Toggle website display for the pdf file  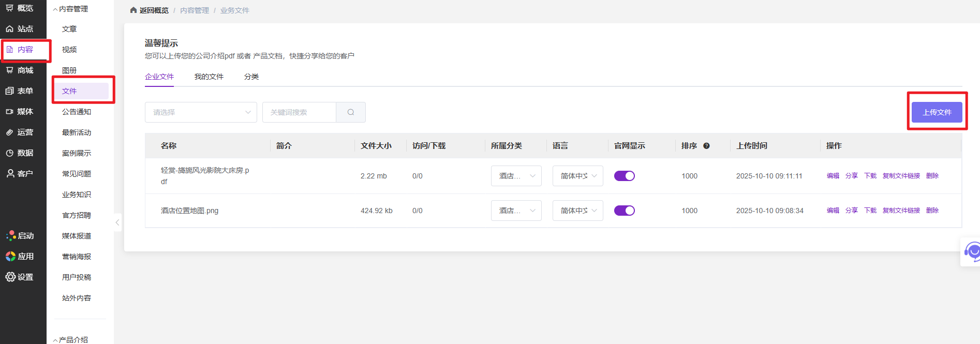(x=624, y=176)
